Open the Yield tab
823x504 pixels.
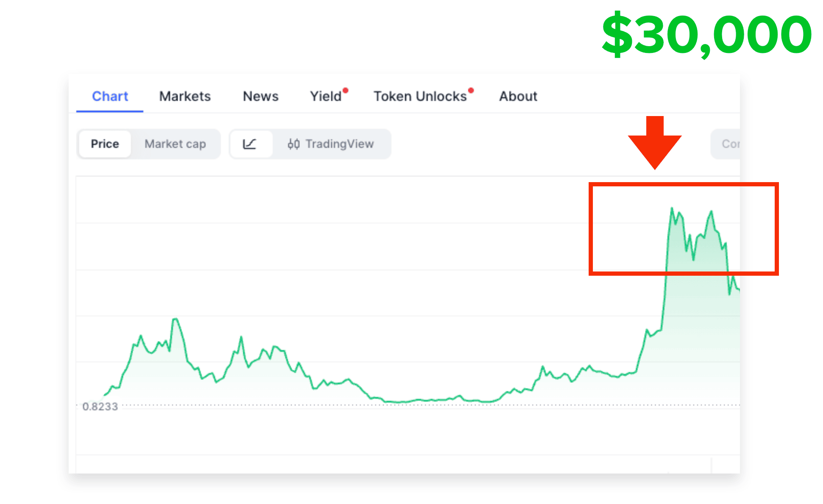coord(325,96)
